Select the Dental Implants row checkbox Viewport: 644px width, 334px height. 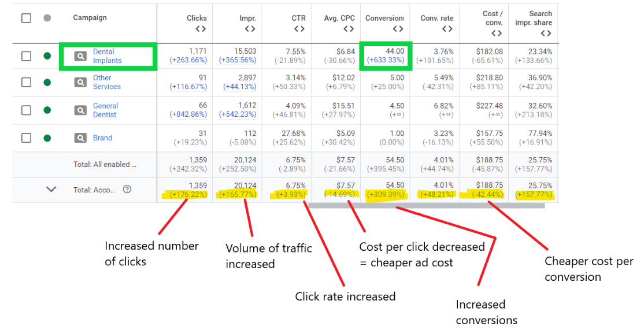click(26, 55)
